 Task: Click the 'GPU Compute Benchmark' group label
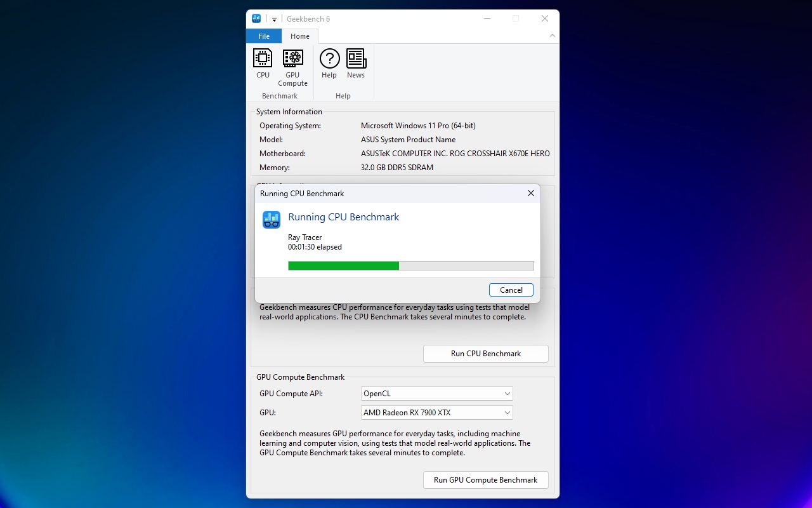pos(301,377)
